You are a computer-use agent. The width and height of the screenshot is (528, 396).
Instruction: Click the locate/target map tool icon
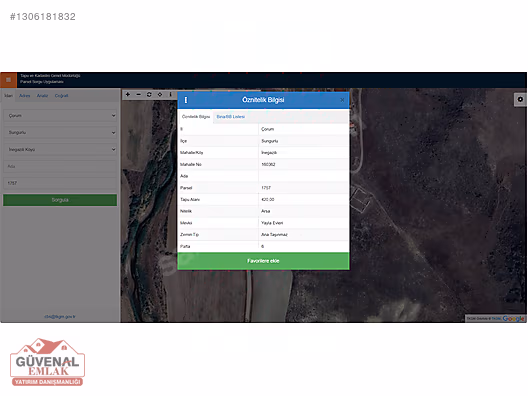point(160,95)
